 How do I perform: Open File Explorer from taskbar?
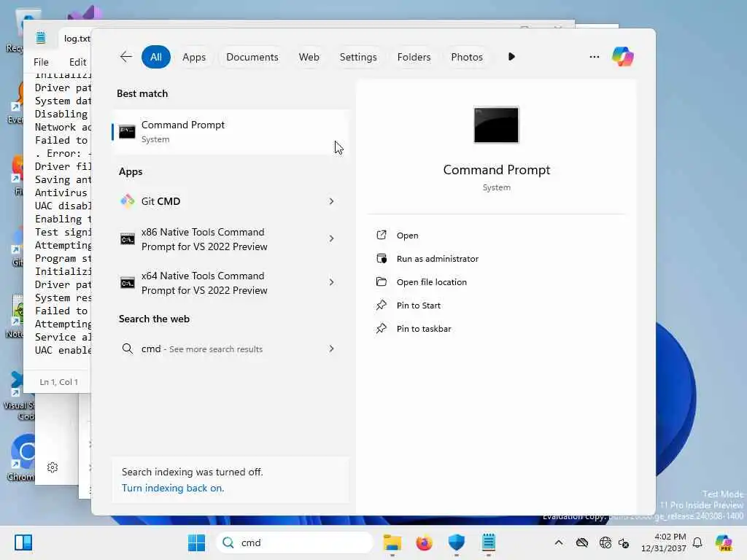click(392, 542)
